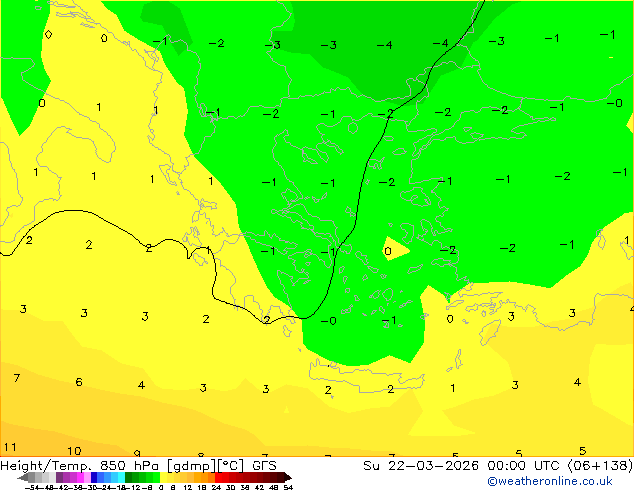Click the "(06+138)" forecast run label
This screenshot has height=490, width=634.
click(600, 466)
